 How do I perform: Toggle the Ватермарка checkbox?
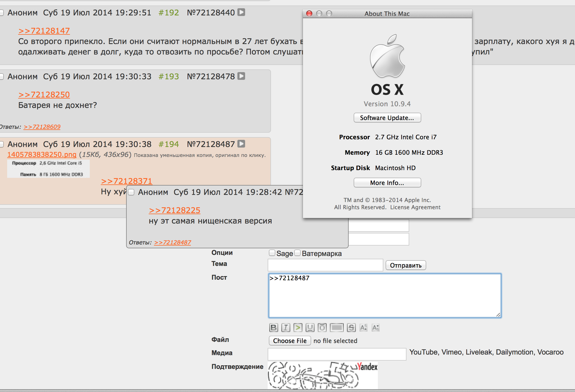coord(297,253)
